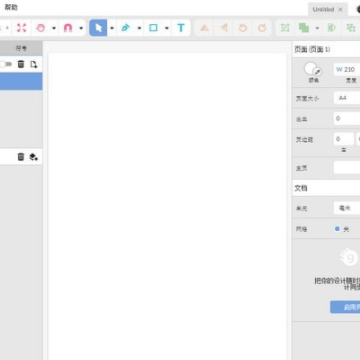Open the hand tool dropdown arrow
360x360 pixels.
[54, 28]
